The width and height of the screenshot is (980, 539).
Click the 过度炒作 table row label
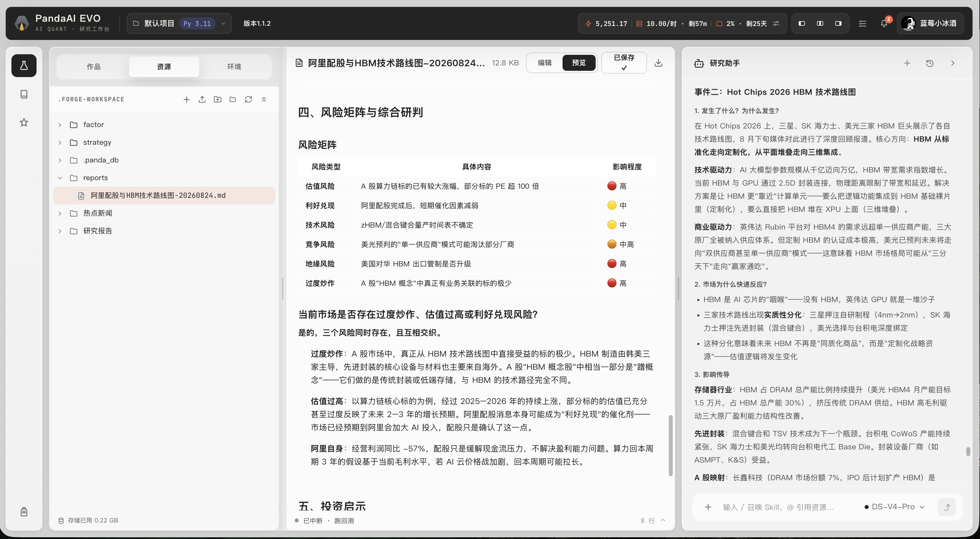[x=320, y=283]
